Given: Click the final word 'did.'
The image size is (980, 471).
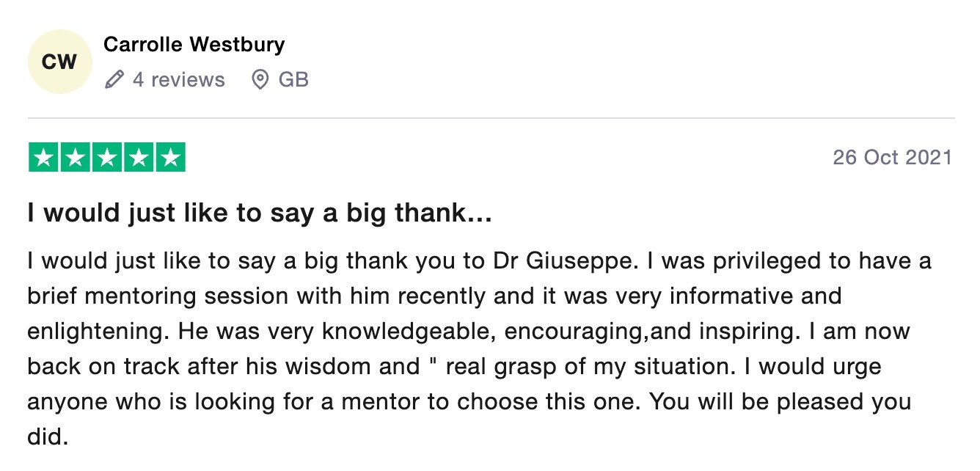Looking at the screenshot, I should (48, 437).
